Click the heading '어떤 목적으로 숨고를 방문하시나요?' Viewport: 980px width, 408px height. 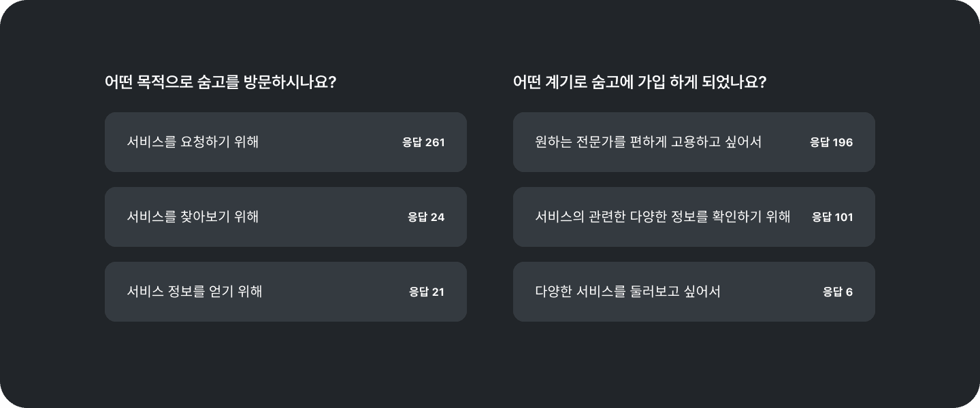[220, 82]
